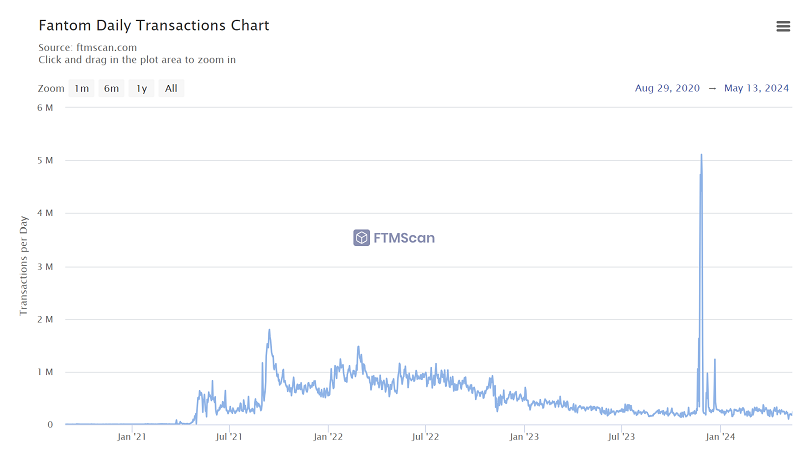Image resolution: width=800 pixels, height=454 pixels.
Task: Click the Jan '21 x-axis label
Action: (131, 437)
